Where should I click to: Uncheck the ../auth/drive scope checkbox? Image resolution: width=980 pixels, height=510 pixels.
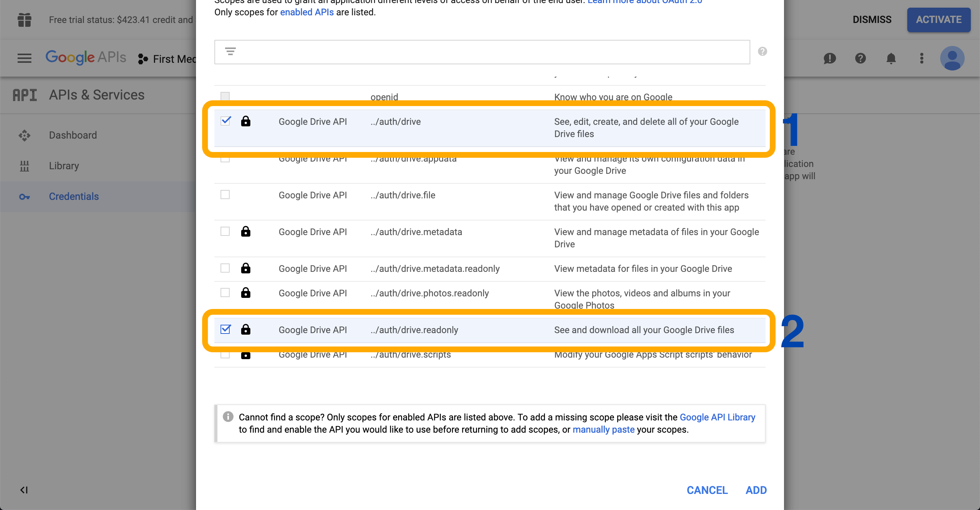[x=225, y=121]
